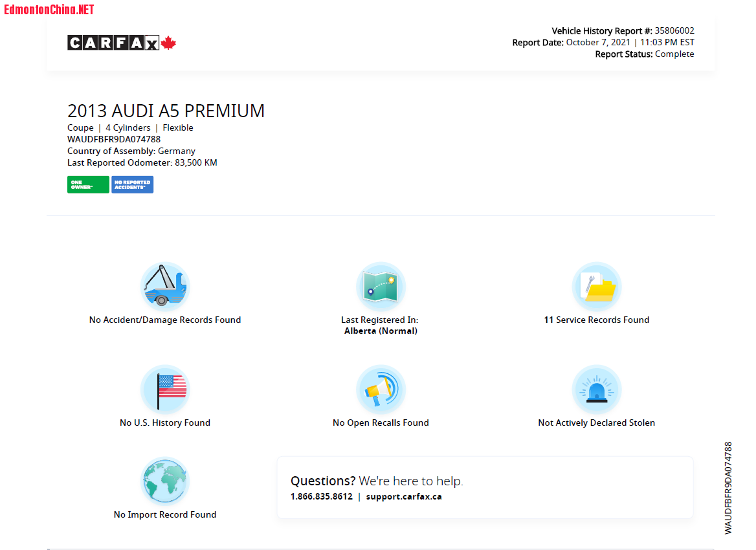Image resolution: width=756 pixels, height=550 pixels.
Task: Open 11 Service Records Found label
Action: pos(596,320)
